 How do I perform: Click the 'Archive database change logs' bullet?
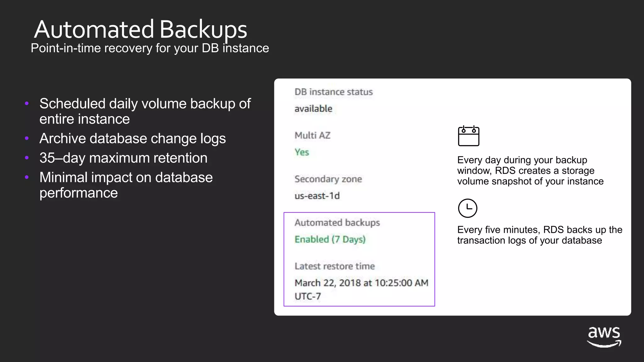(132, 139)
